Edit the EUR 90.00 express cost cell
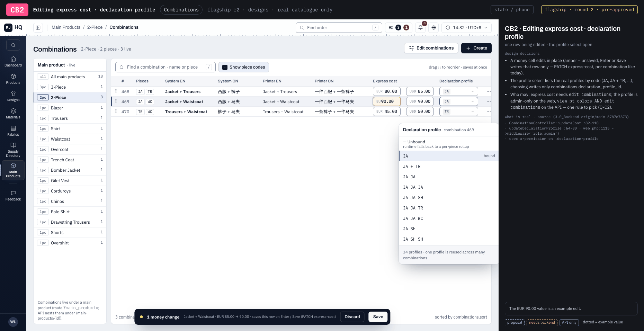Screen dimensions: 644x331 tap(387, 101)
